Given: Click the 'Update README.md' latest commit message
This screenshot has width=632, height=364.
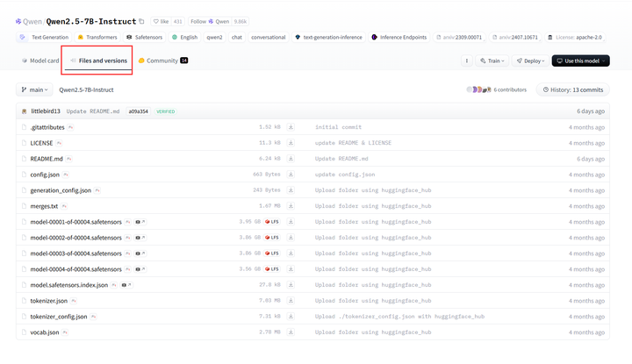Looking at the screenshot, I should [x=93, y=111].
